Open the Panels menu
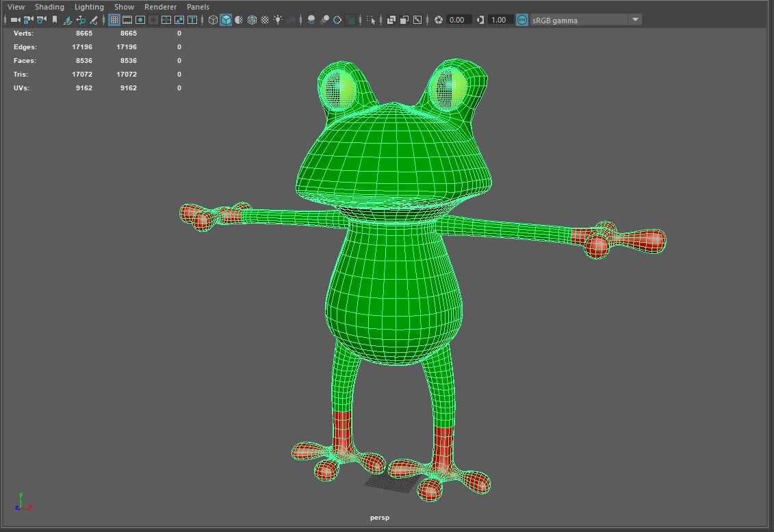This screenshot has height=532, width=774. (198, 6)
